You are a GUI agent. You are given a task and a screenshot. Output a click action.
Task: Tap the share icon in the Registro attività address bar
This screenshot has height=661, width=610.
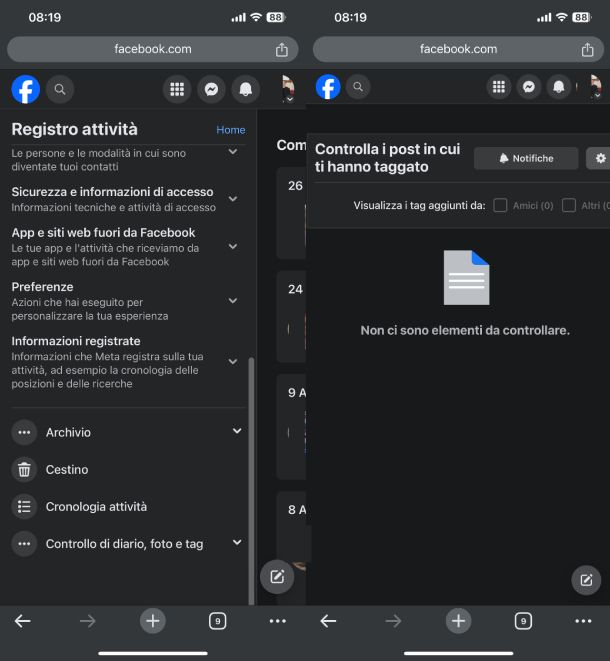[x=282, y=49]
